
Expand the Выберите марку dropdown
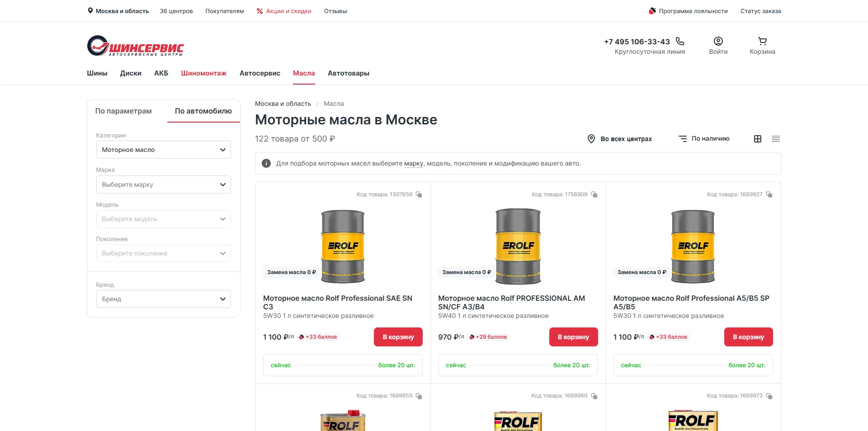click(163, 185)
